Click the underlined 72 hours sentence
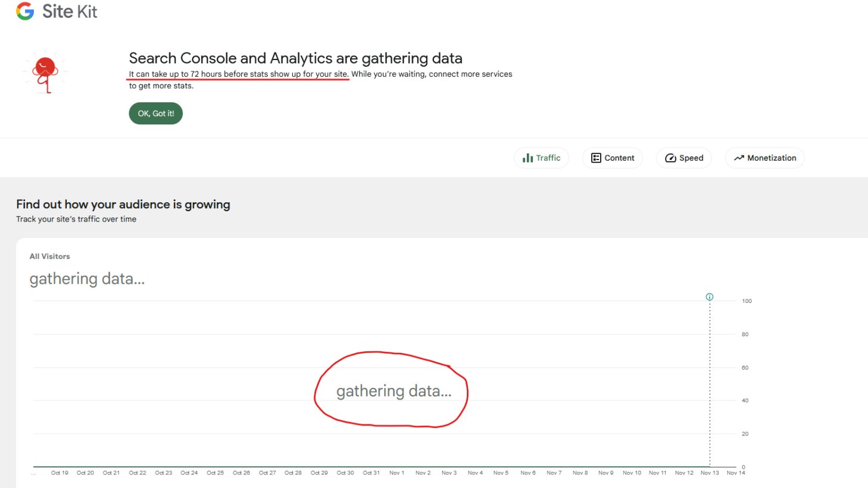The image size is (868, 488). click(x=238, y=74)
